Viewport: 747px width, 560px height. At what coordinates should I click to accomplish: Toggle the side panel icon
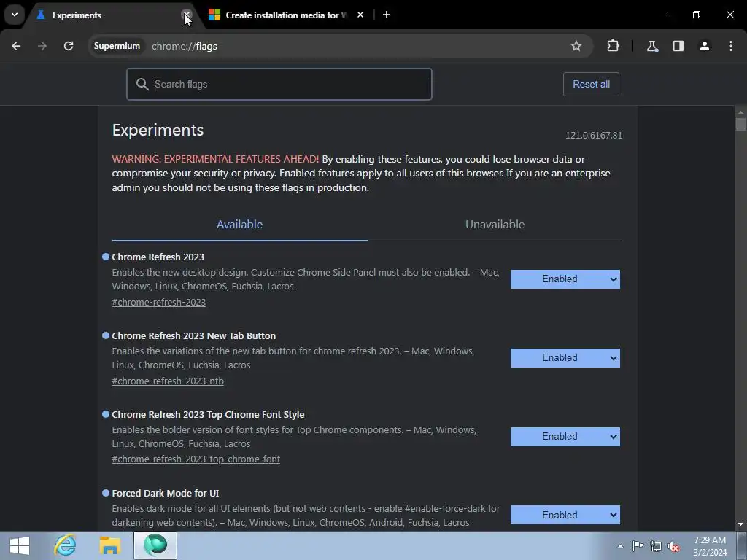[x=678, y=46]
